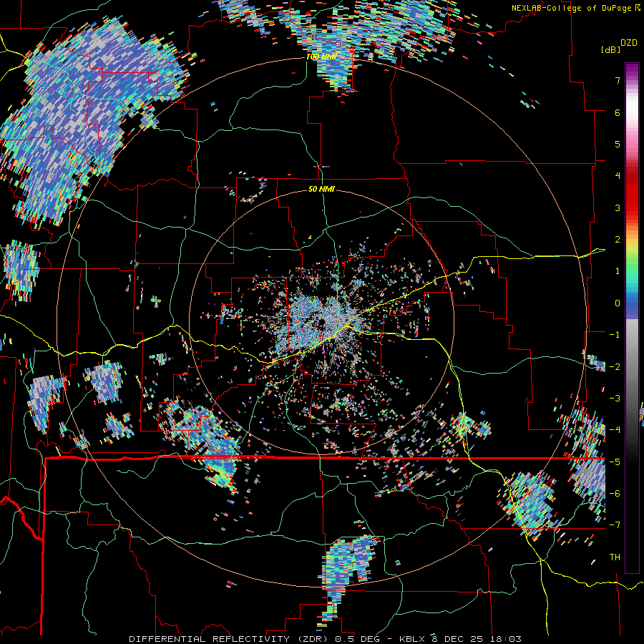The width and height of the screenshot is (644, 644).
Task: Click the -6 value on color scale
Action: pyautogui.click(x=615, y=494)
